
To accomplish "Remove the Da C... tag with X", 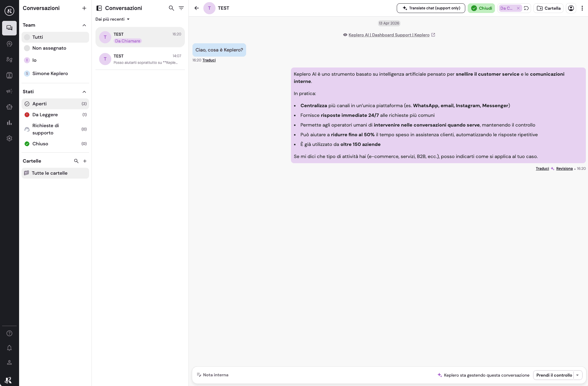I will point(518,8).
